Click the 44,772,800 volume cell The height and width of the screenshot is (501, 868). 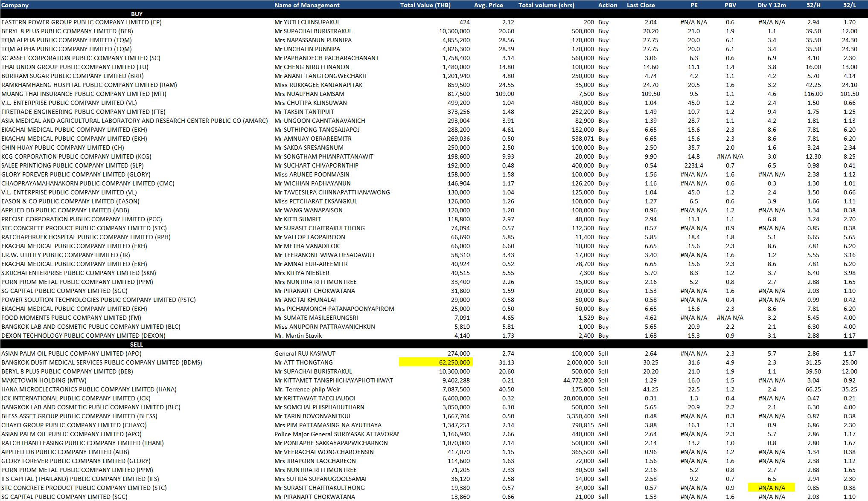click(x=578, y=380)
